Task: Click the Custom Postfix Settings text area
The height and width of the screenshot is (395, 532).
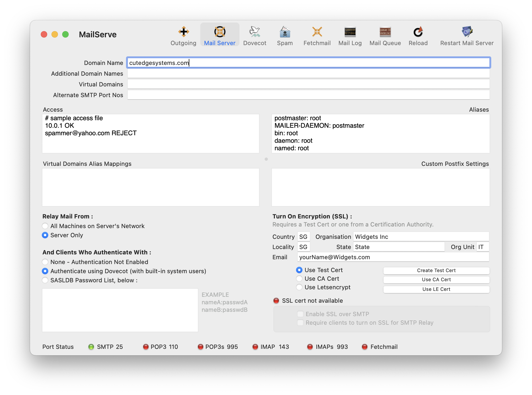Action: (380, 187)
